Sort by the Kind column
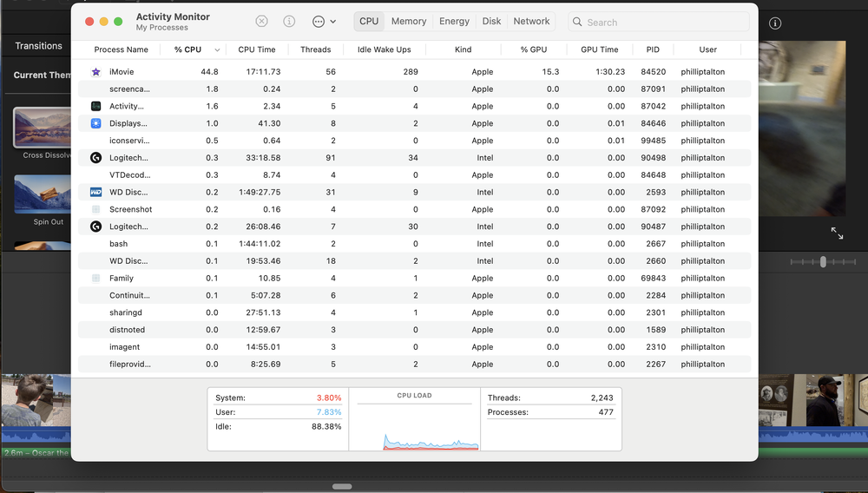Image resolution: width=868 pixels, height=493 pixels. coord(464,49)
